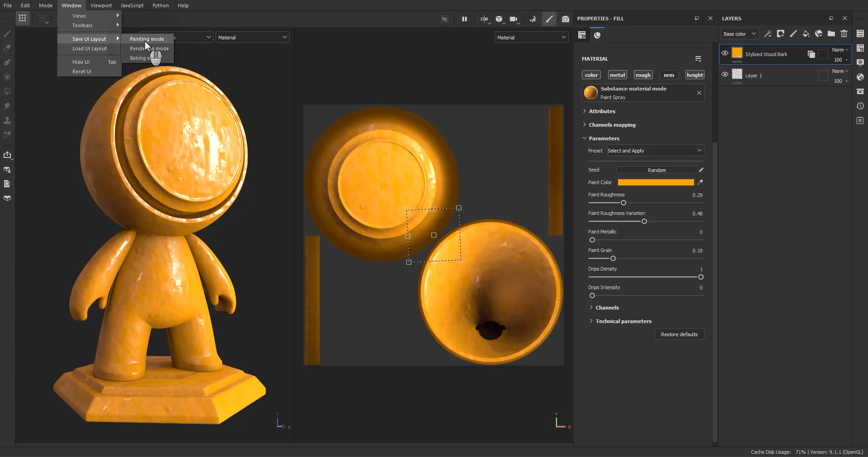Toggle the height channel button

point(695,75)
